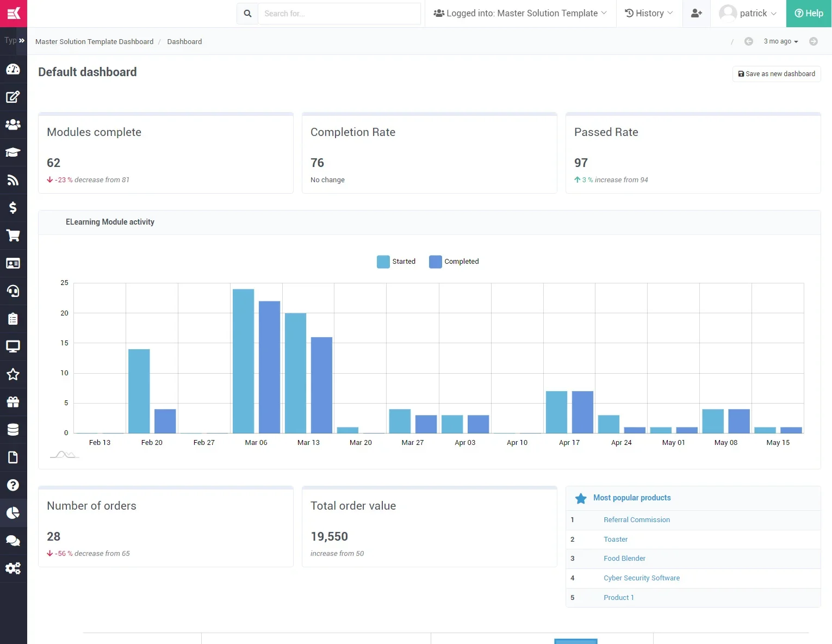Expand the sidebar with the double chevron
This screenshot has width=832, height=644.
(22, 41)
